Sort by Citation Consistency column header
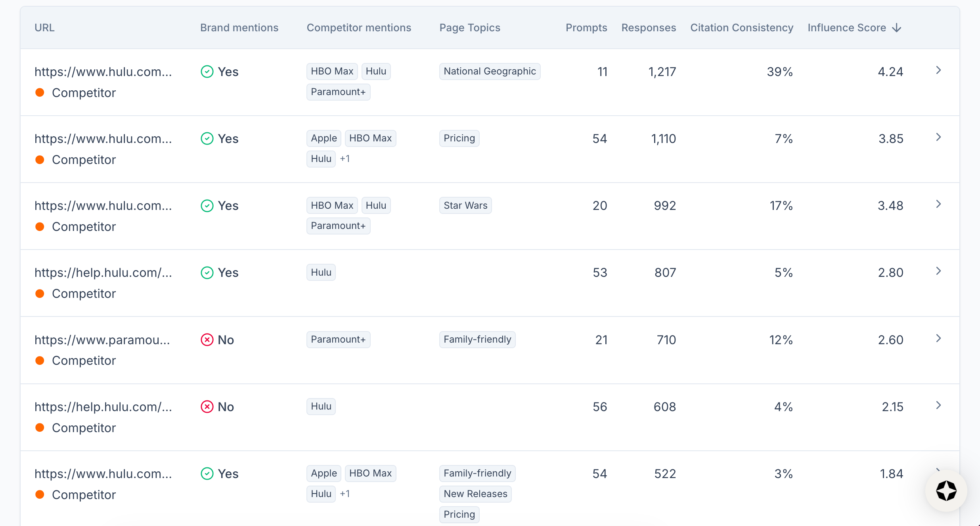 click(741, 28)
